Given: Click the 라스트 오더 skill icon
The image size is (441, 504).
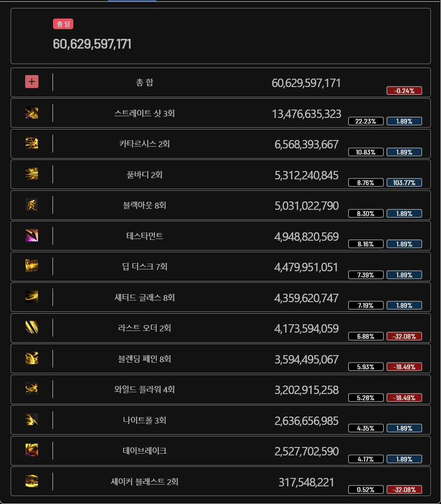Looking at the screenshot, I should coord(32,327).
